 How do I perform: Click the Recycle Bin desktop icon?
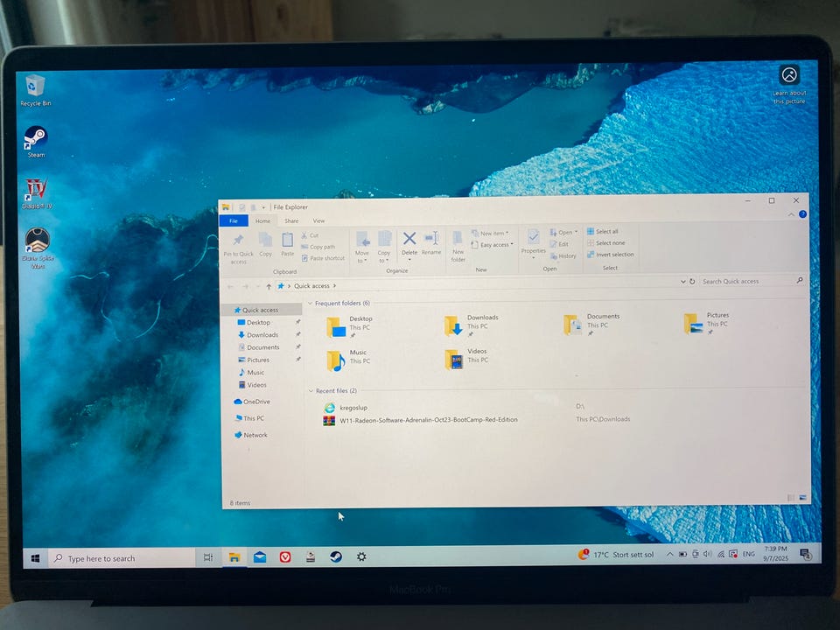[35, 90]
